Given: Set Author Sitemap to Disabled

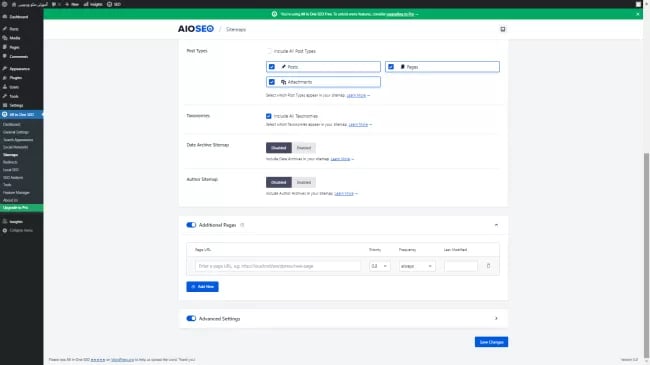Looking at the screenshot, I should tap(279, 182).
